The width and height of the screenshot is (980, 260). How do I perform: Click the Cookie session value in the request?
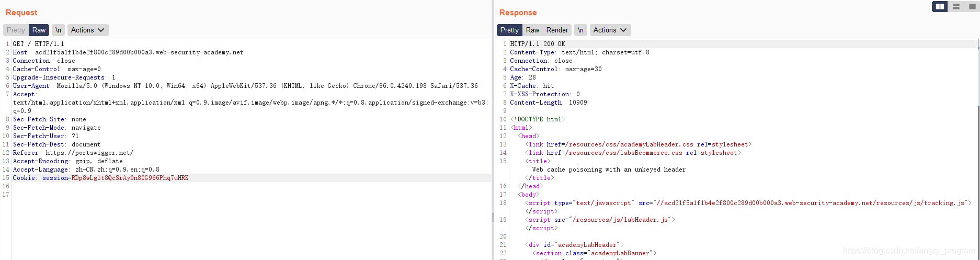(130, 178)
